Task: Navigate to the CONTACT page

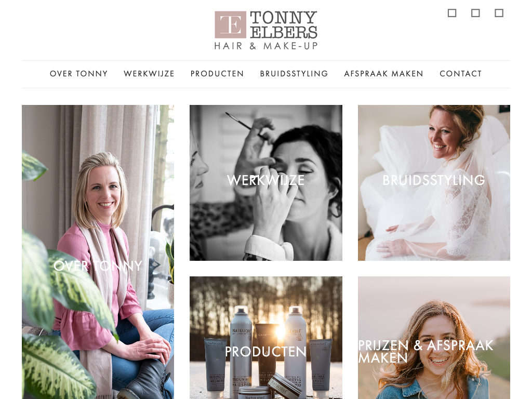Action: tap(460, 74)
